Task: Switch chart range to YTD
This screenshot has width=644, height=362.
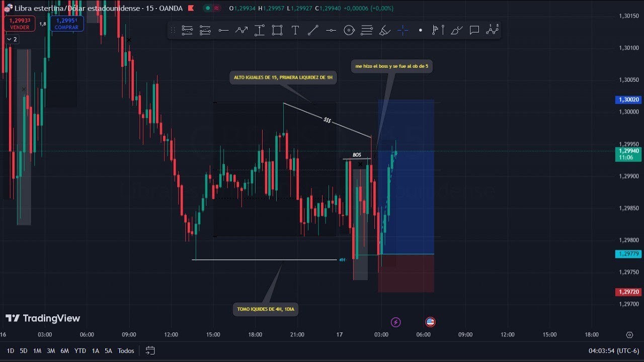Action: [x=80, y=350]
